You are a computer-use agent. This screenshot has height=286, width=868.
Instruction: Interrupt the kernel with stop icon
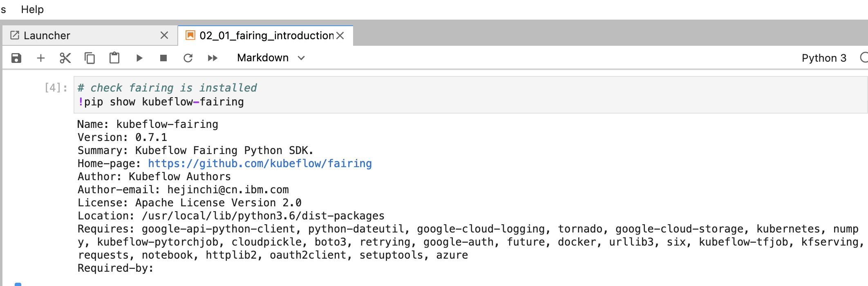pyautogui.click(x=163, y=58)
